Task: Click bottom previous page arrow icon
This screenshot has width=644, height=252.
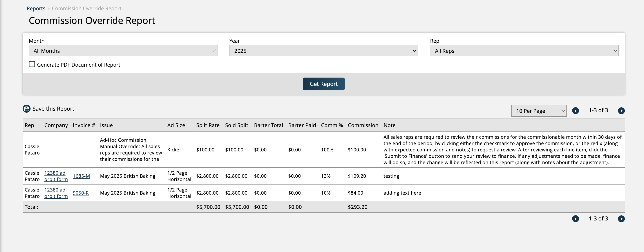Action: (x=575, y=219)
